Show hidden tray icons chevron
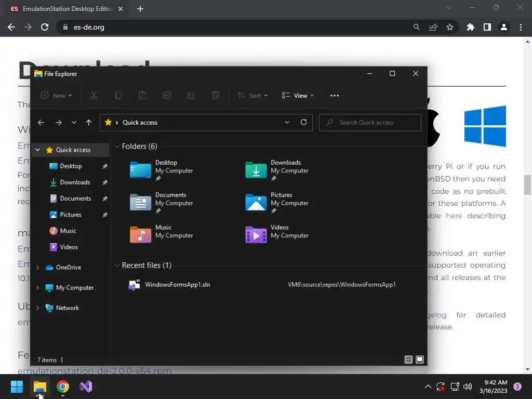This screenshot has width=532, height=399. 428,387
